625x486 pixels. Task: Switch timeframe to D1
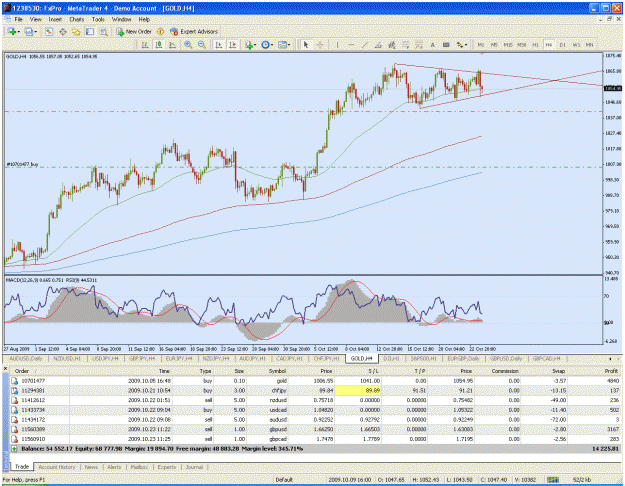[562, 45]
